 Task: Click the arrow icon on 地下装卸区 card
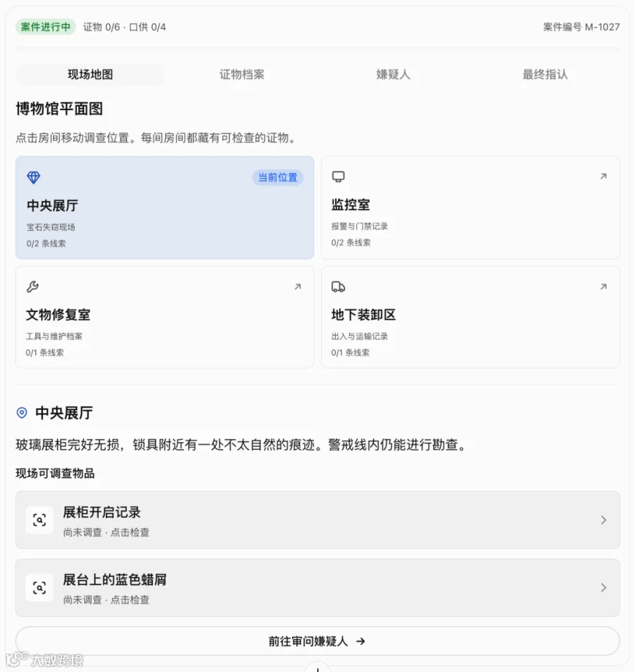603,287
